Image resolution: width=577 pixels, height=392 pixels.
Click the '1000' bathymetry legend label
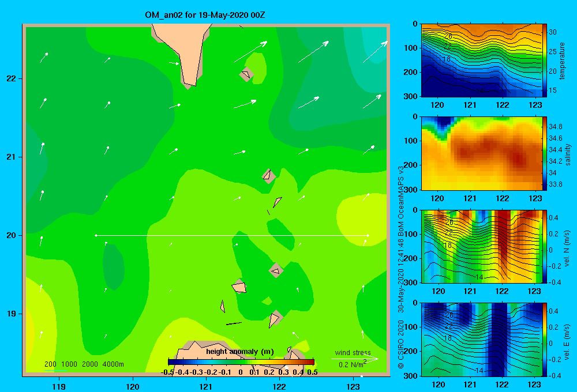tap(69, 364)
